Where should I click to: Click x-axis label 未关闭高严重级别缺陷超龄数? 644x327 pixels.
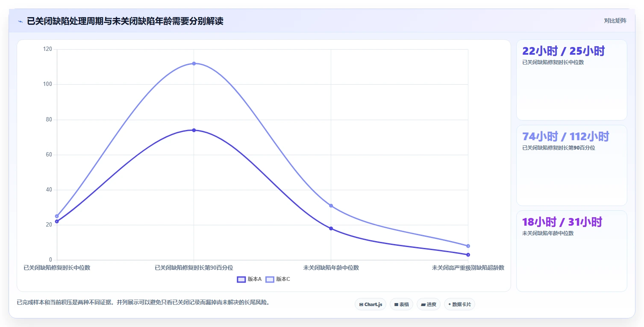coord(468,268)
